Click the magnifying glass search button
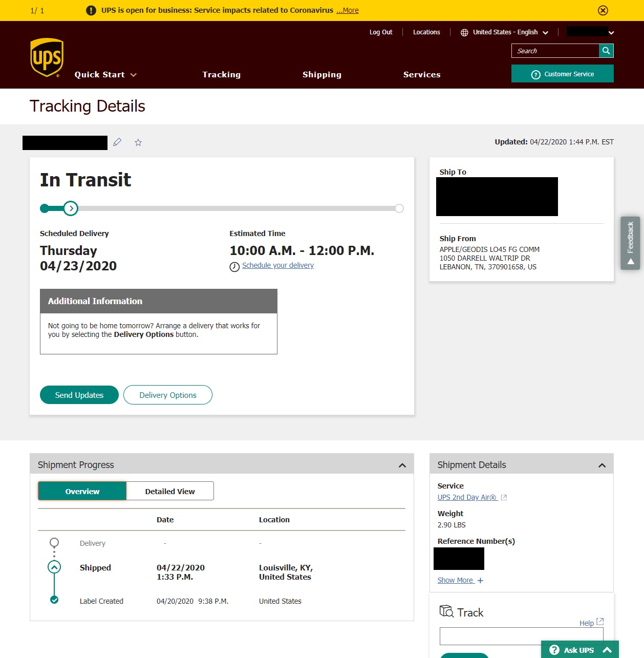Screen dimensions: 644x658 [x=606, y=51]
